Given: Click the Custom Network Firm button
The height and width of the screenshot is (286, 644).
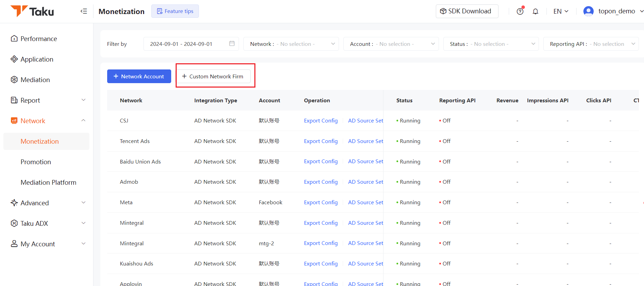Looking at the screenshot, I should tap(213, 76).
